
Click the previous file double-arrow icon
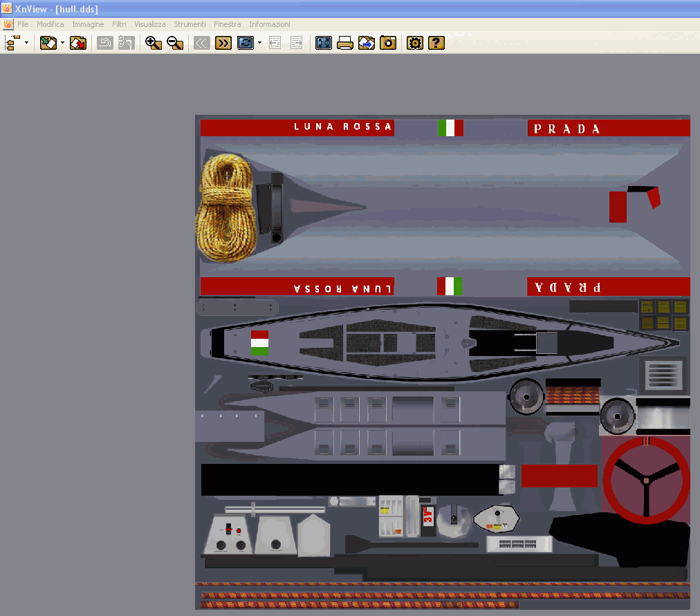(x=202, y=43)
